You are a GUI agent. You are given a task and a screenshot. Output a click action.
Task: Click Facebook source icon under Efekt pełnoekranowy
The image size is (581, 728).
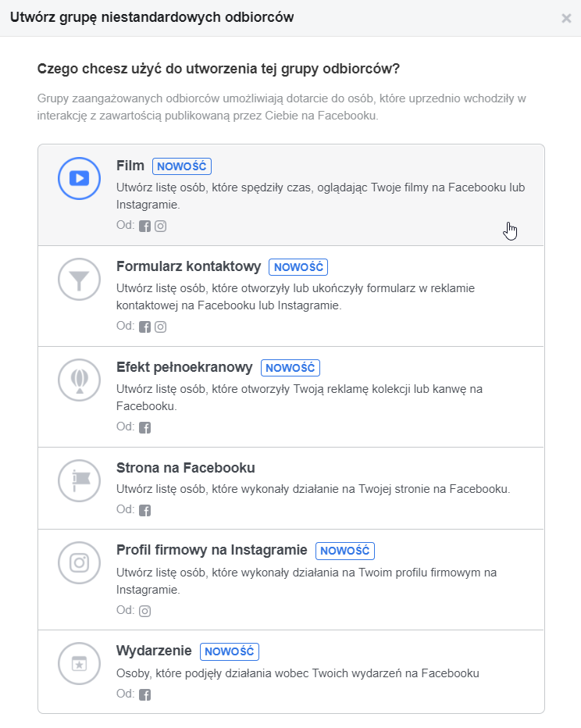[x=144, y=427]
